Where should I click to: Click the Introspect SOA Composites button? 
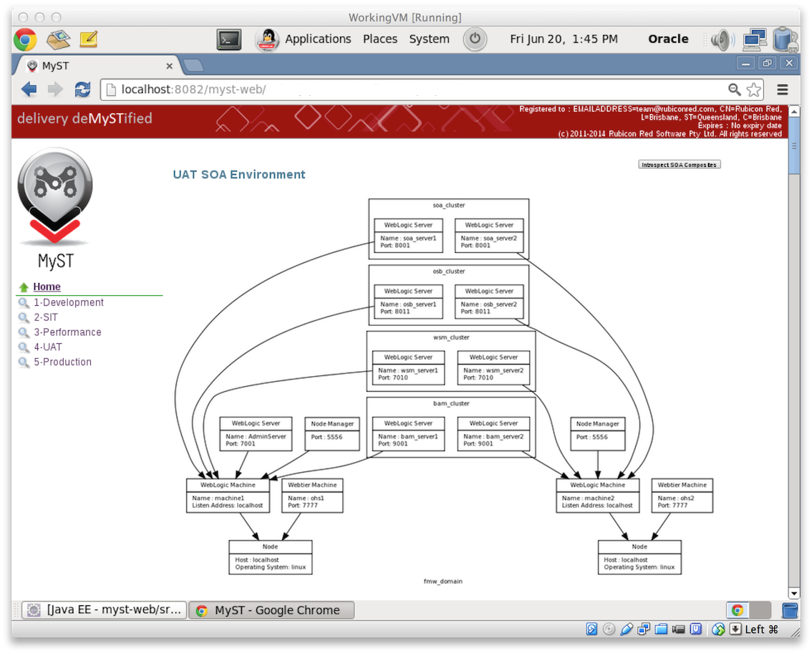679,165
